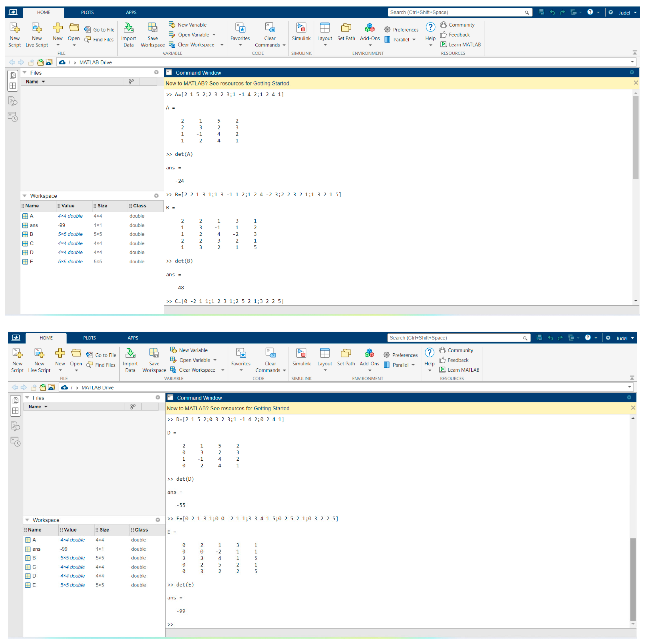Collapse the Files panel in the lower window
The width and height of the screenshot is (645, 644).
click(27, 397)
